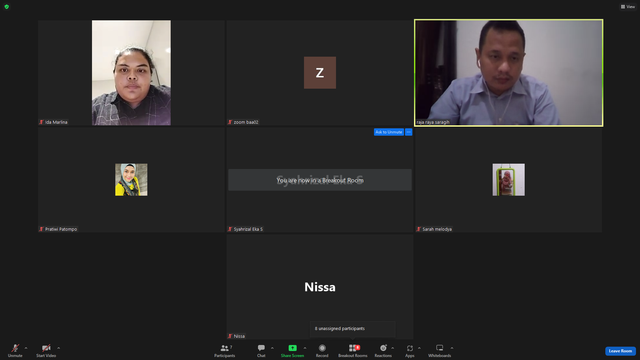This screenshot has width=640, height=360.
Task: Expand arrow beside Apps
Action: coord(419,348)
